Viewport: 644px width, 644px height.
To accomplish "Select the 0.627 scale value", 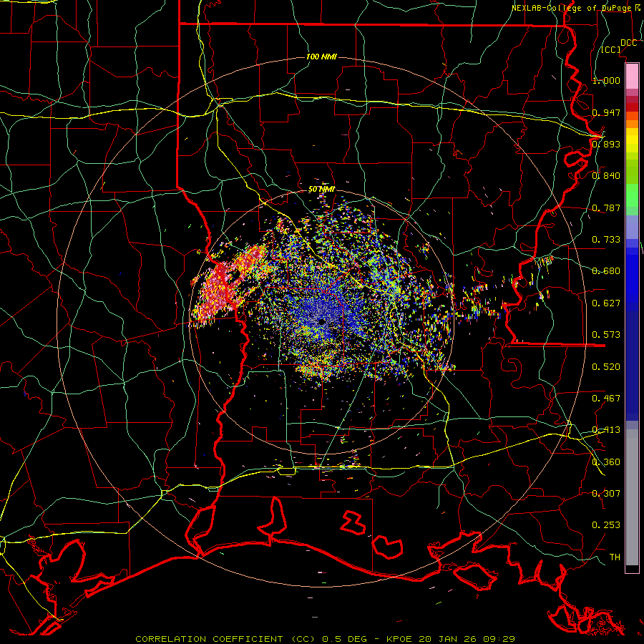I will pyautogui.click(x=606, y=303).
